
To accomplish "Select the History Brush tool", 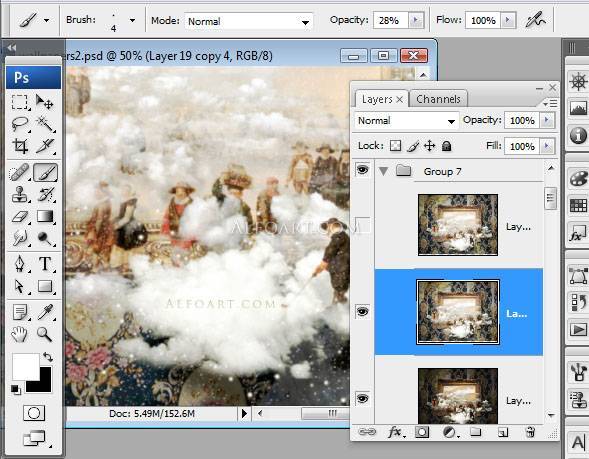I will click(45, 195).
